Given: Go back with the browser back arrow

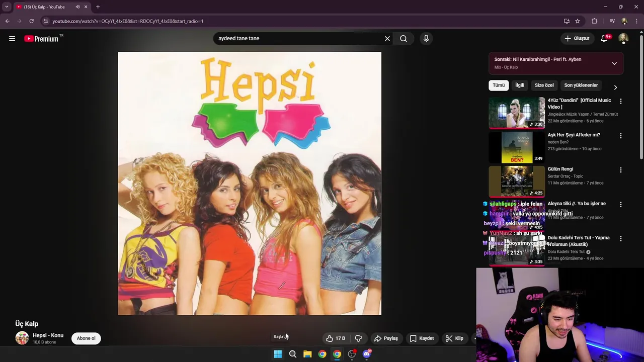Looking at the screenshot, I should coord(7,21).
